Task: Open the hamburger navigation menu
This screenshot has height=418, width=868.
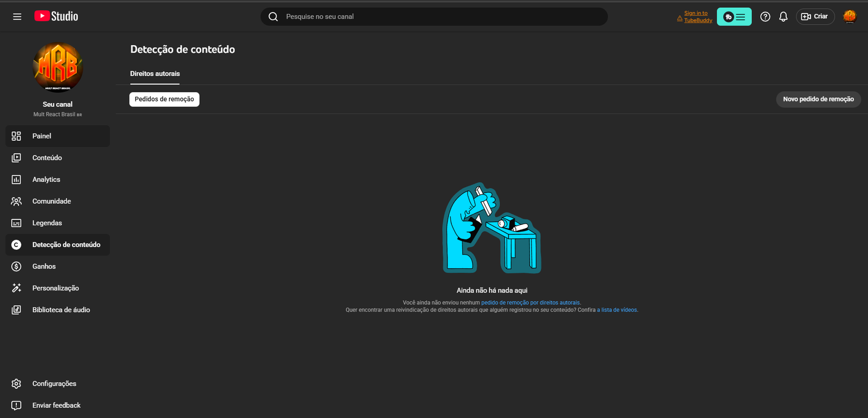Action: (x=17, y=17)
